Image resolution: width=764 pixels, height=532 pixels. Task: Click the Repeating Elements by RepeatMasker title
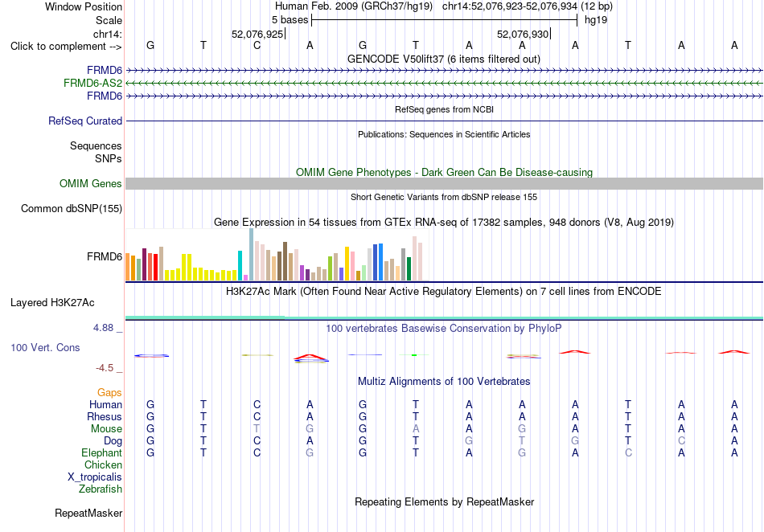(x=444, y=501)
